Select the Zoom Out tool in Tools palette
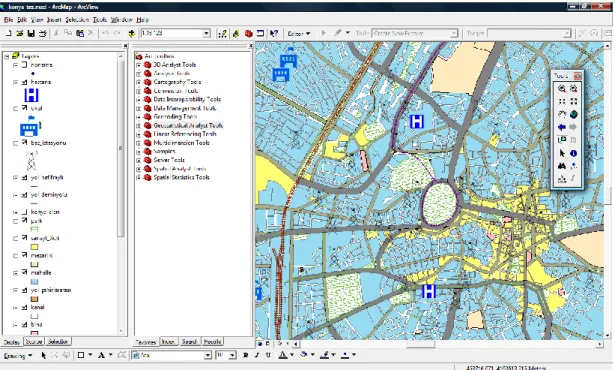Image resolution: width=615 pixels, height=370 pixels. point(574,89)
